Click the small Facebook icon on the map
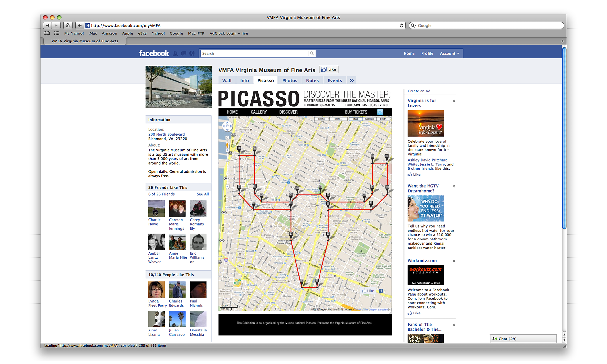This screenshot has width=607, height=364. 380,291
